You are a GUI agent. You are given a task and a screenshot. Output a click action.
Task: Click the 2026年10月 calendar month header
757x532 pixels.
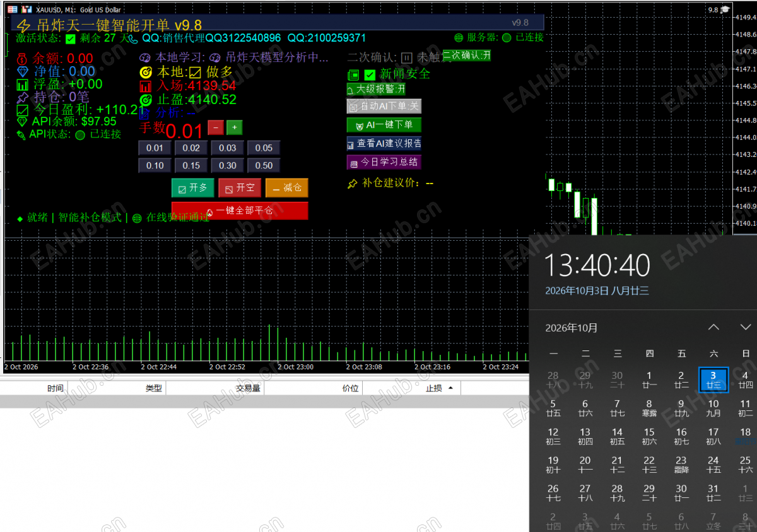(571, 328)
